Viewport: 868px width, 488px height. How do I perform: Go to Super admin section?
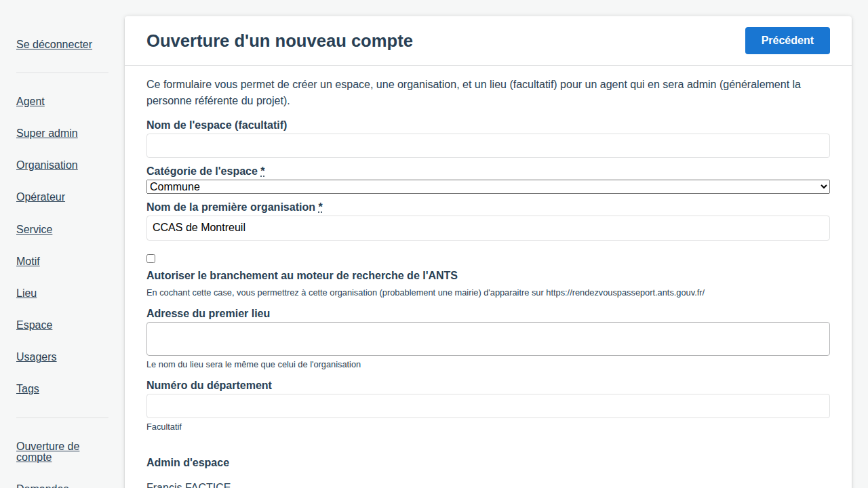(47, 134)
